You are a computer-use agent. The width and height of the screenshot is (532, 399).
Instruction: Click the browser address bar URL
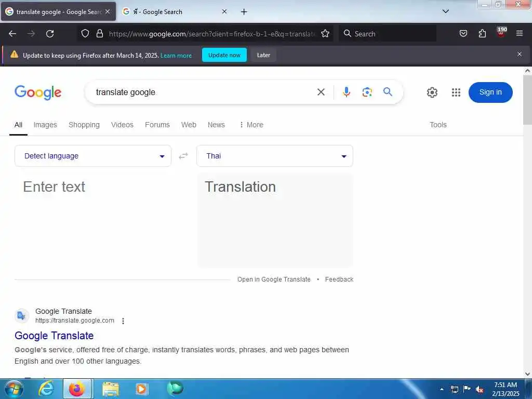pyautogui.click(x=212, y=34)
